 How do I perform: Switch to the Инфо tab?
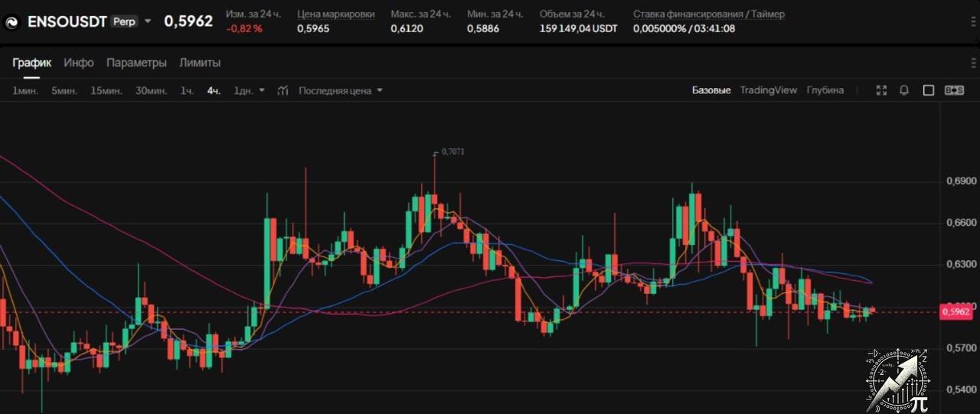(x=79, y=63)
